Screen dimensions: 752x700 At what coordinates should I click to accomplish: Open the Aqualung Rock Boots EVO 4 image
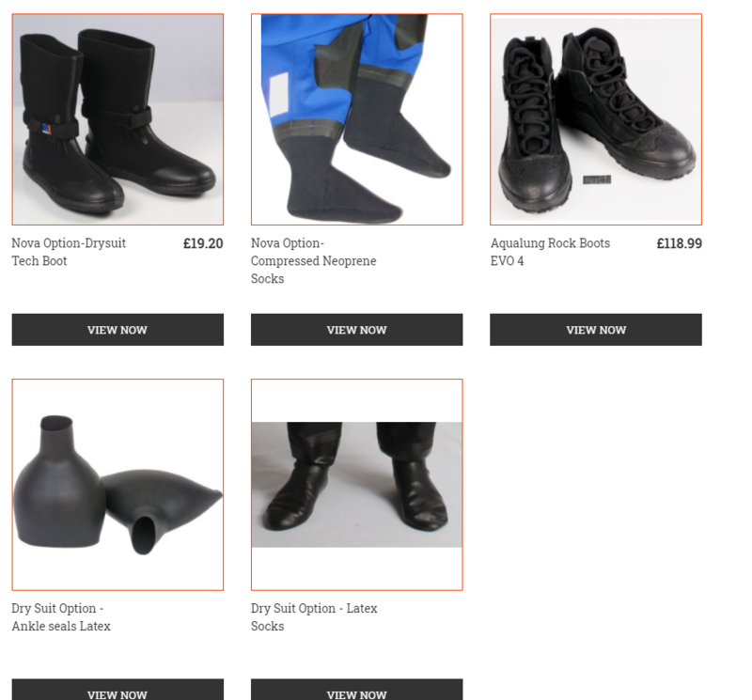click(596, 119)
